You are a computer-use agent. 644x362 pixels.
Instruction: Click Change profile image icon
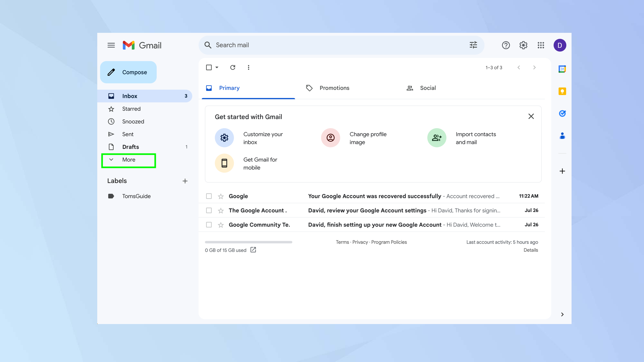pyautogui.click(x=330, y=138)
